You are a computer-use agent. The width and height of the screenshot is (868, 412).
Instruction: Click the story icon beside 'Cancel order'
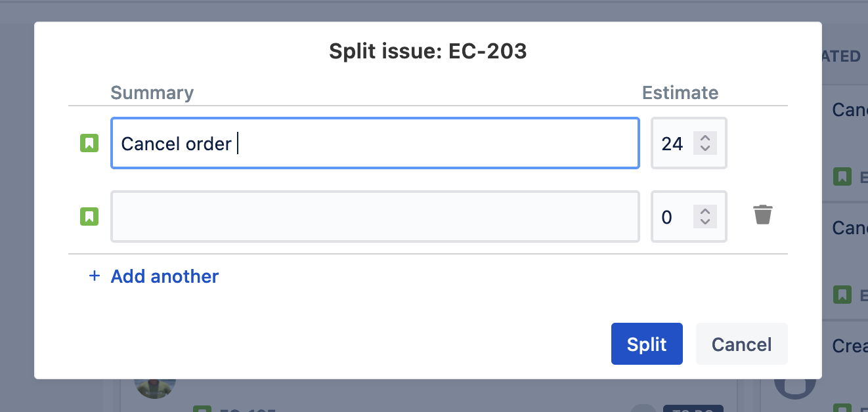89,143
